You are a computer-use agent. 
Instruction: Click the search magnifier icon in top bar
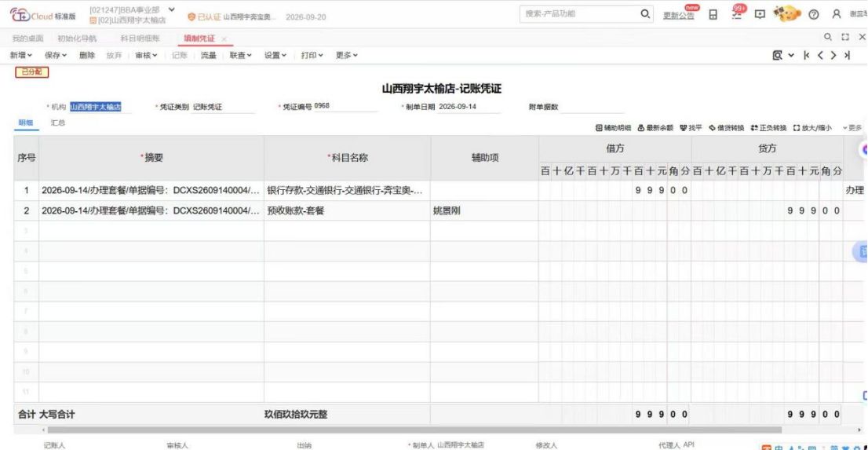645,14
